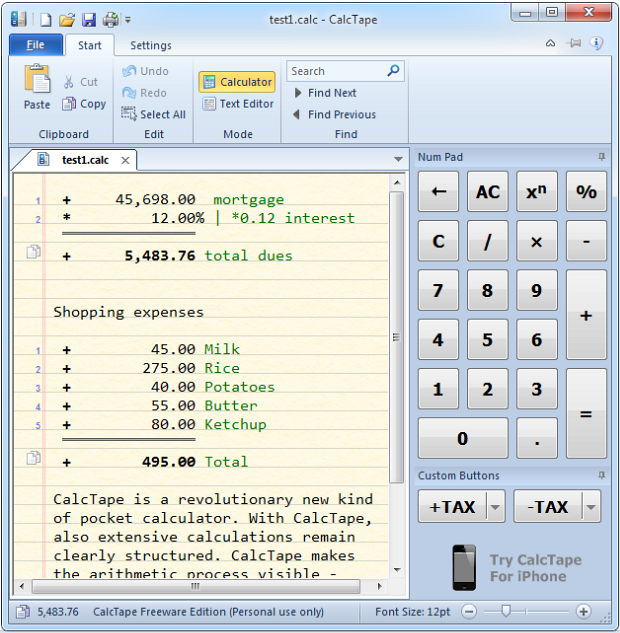Screen dimensions: 620x633
Task: Click the status bar copy result icon
Action: [x=23, y=612]
